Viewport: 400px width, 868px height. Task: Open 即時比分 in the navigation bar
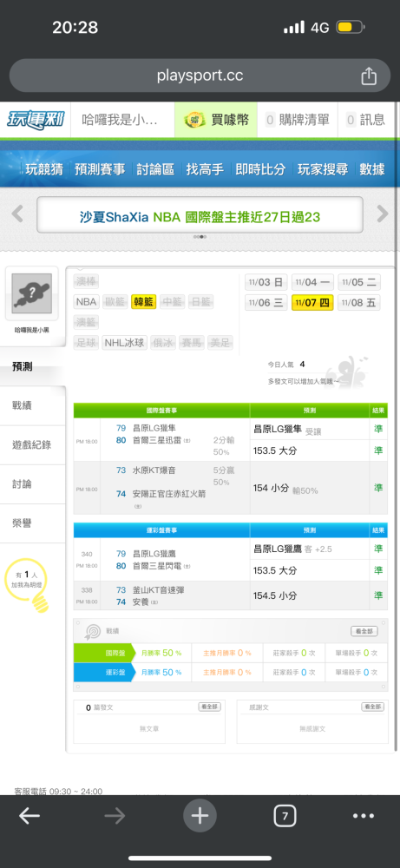pos(260,169)
